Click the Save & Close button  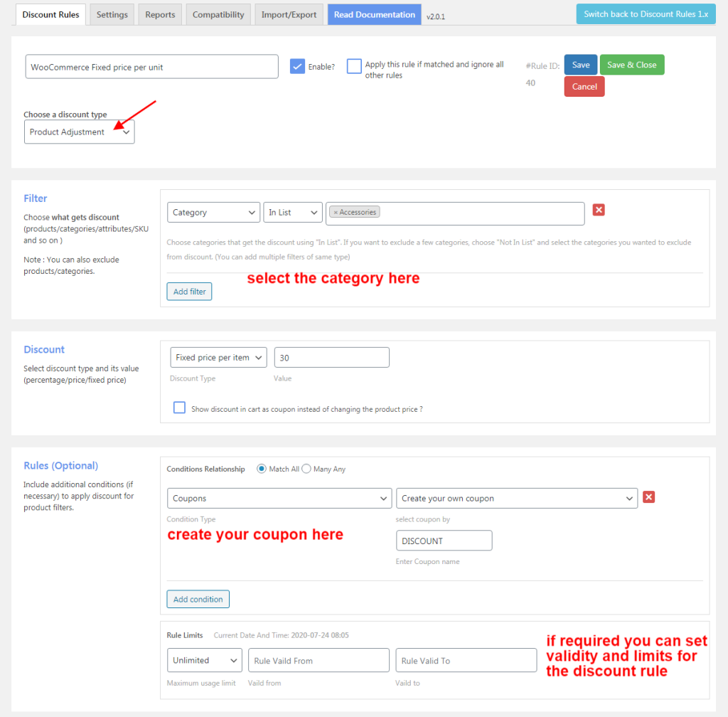tap(631, 65)
